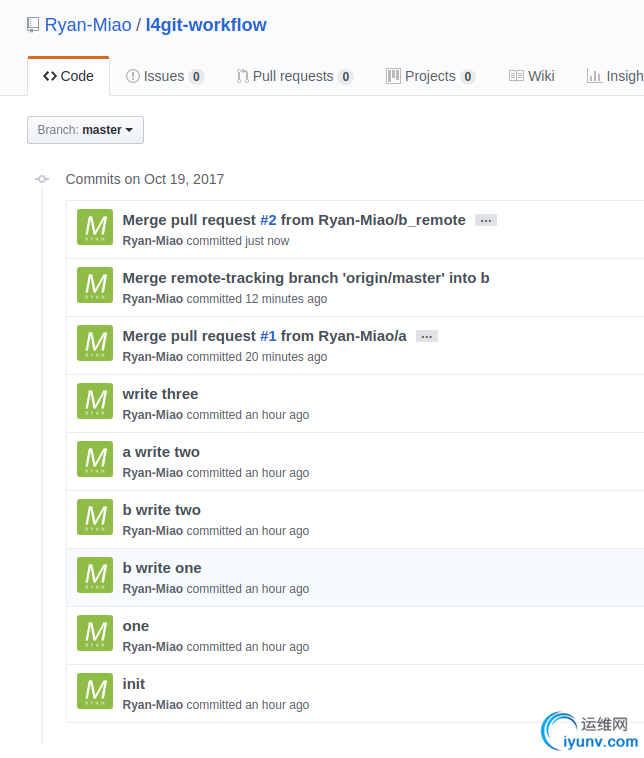Click the repository book icon

point(33,25)
